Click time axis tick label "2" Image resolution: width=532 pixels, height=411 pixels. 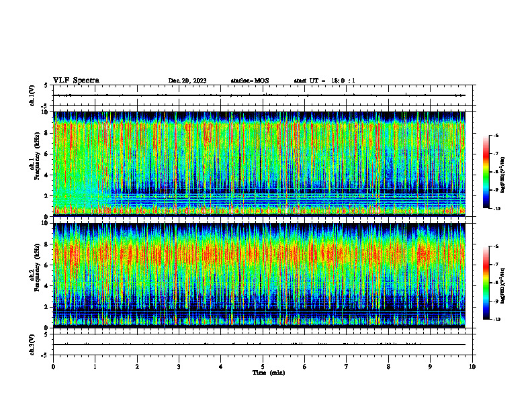point(137,367)
